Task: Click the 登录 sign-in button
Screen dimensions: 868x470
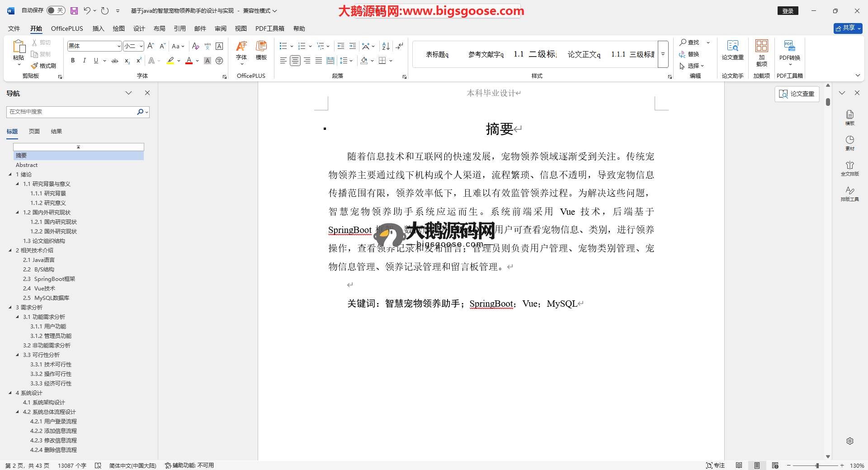Action: (788, 11)
